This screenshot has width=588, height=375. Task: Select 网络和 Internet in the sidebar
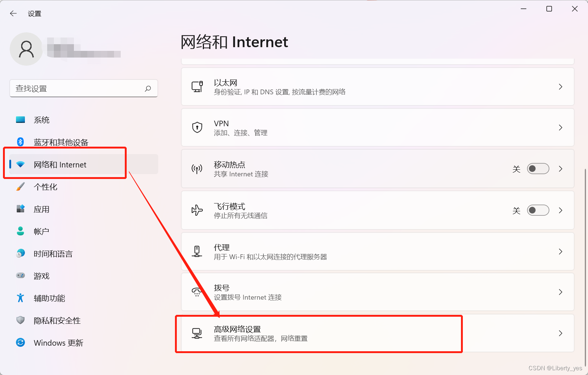click(x=84, y=164)
